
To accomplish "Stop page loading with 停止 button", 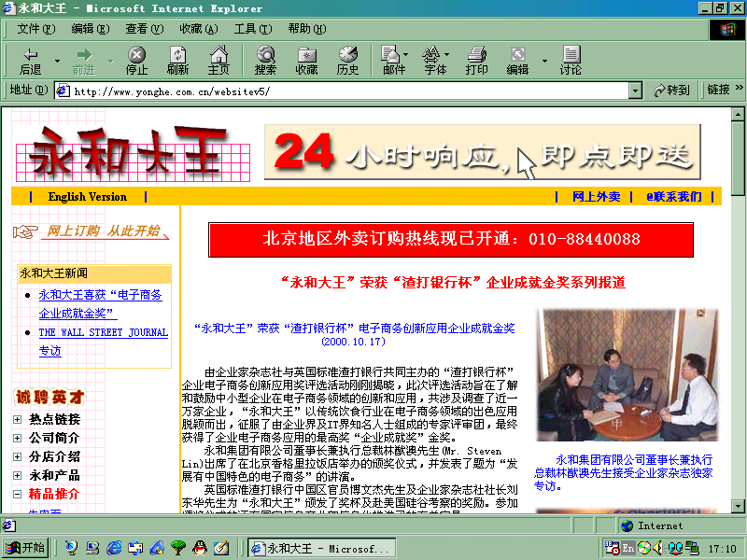I will [x=136, y=61].
